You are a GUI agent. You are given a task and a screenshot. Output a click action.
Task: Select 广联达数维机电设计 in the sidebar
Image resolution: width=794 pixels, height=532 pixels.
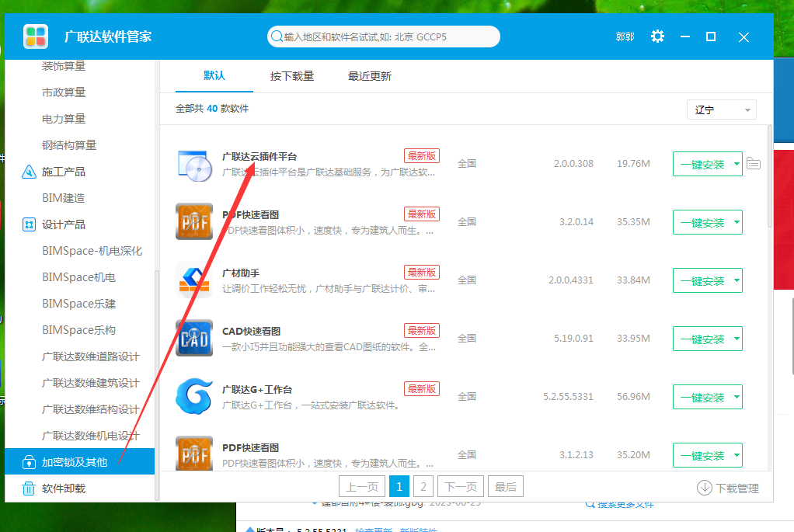click(x=91, y=436)
